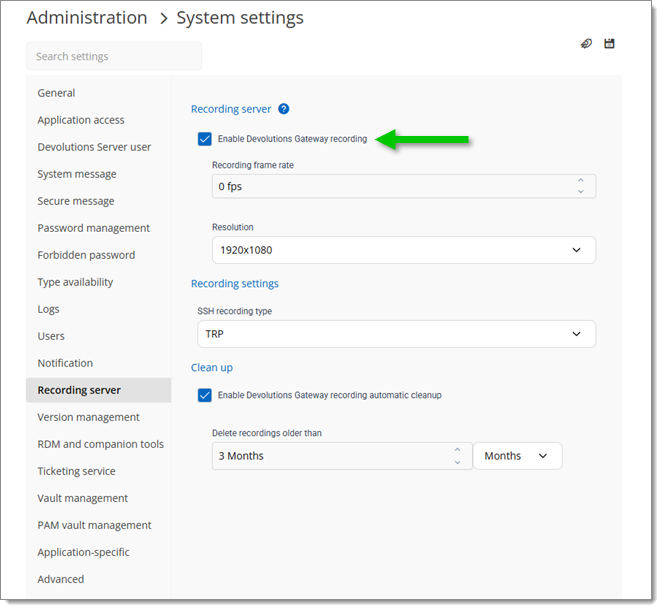
Task: Click the tag icon beside the save button
Action: click(x=586, y=43)
